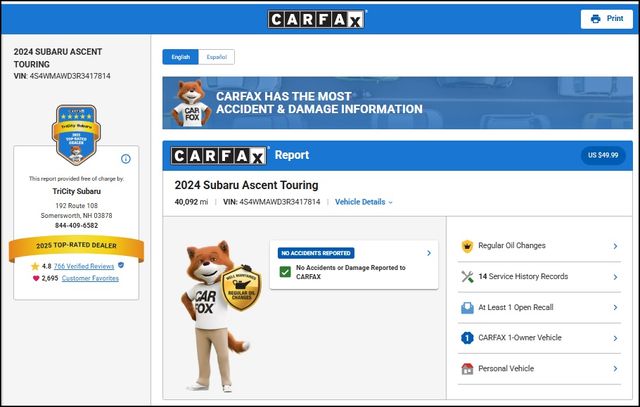Viewport: 640px width, 407px height.
Task: Expand the 14 Service History Records chevron
Action: (615, 277)
